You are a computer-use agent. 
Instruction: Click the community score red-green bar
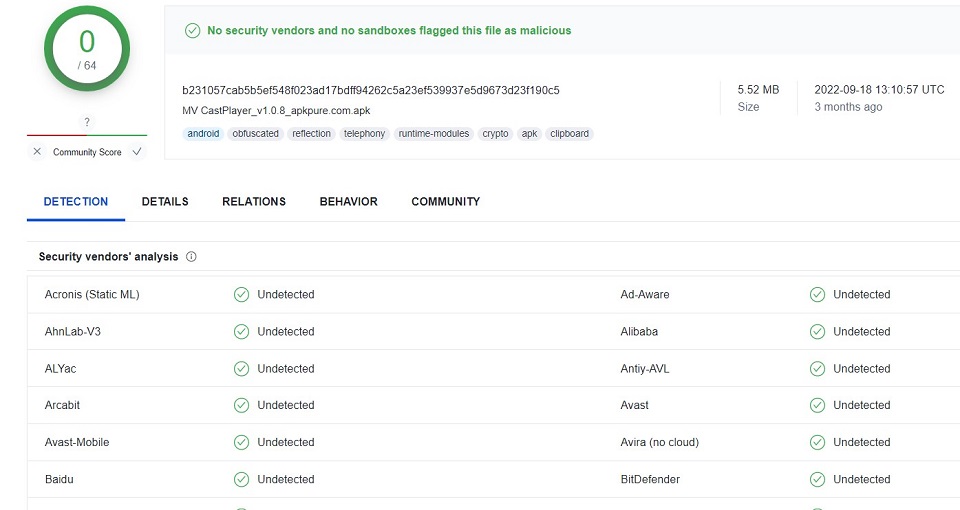click(87, 135)
